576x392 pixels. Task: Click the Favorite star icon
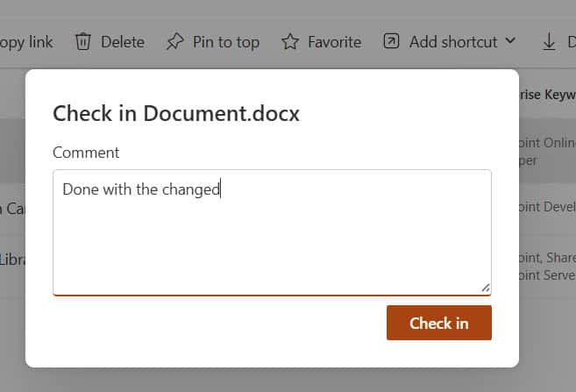point(290,42)
